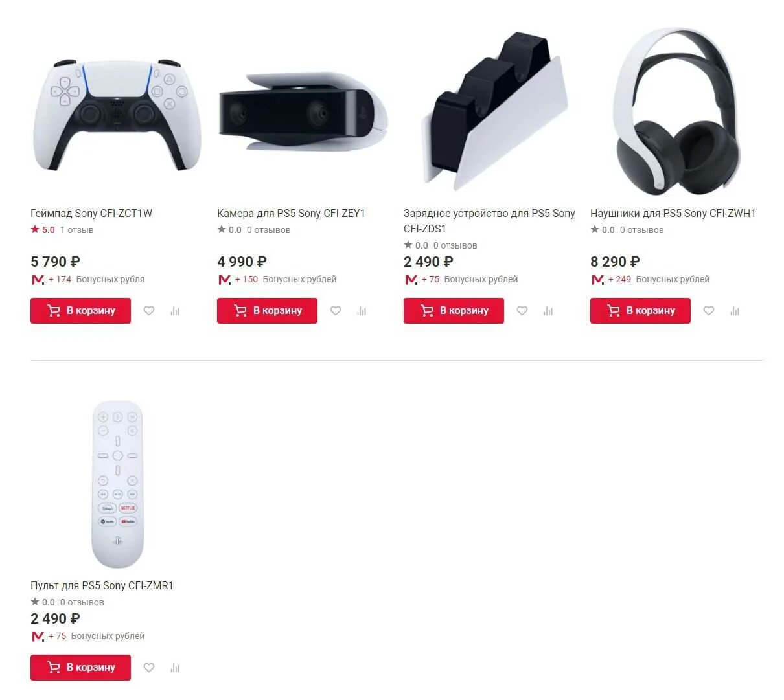This screenshot has height=700, width=784.
Task: Open the white PS5 media remote image
Action: tap(117, 484)
